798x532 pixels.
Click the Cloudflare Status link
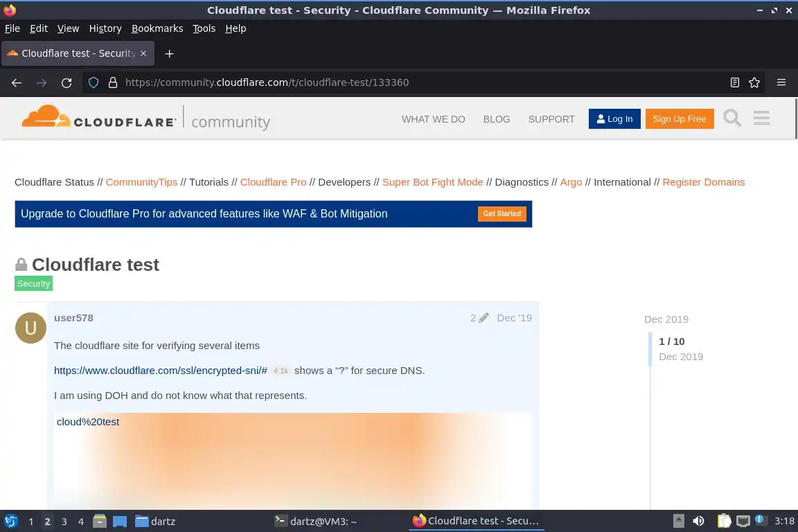(x=55, y=182)
